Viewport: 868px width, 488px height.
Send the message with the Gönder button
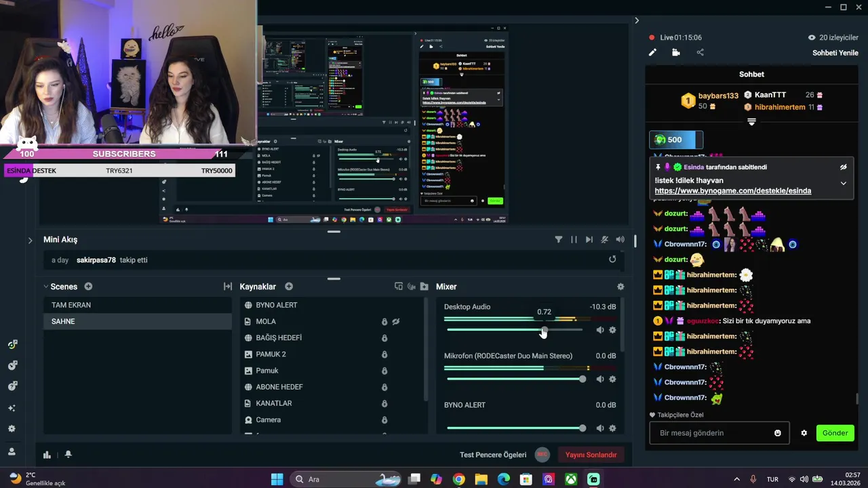(835, 433)
